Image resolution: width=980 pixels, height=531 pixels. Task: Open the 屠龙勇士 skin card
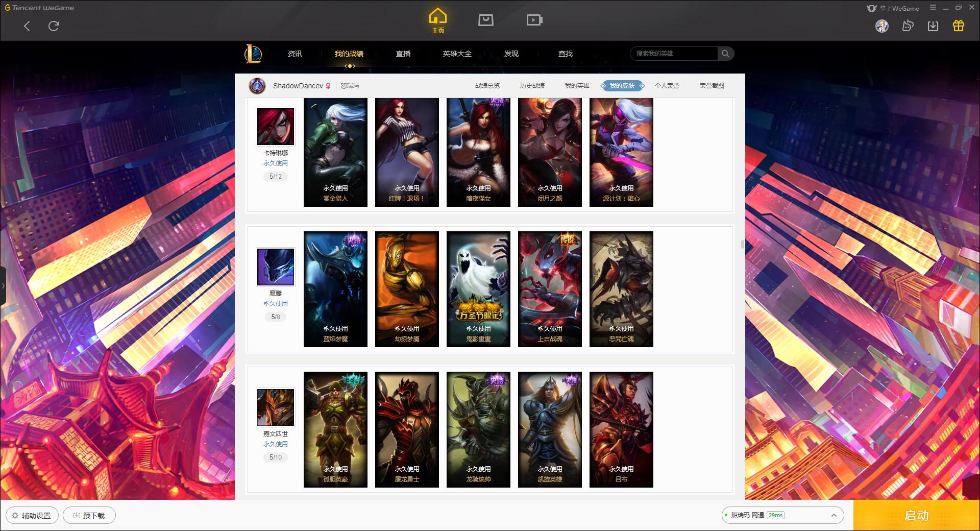[x=407, y=429]
